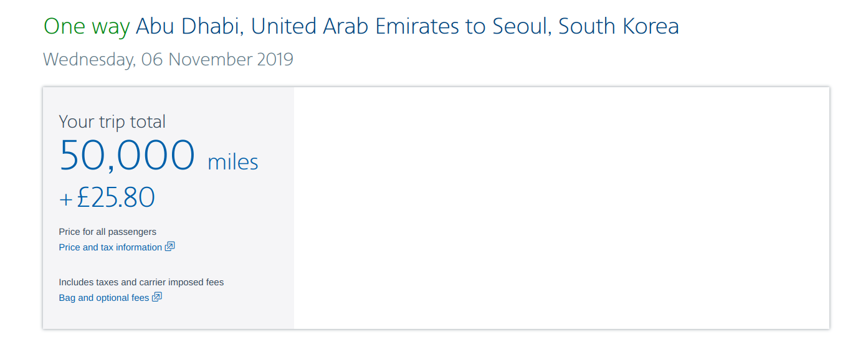
Task: Click the 50,000 miles figure
Action: 127,156
